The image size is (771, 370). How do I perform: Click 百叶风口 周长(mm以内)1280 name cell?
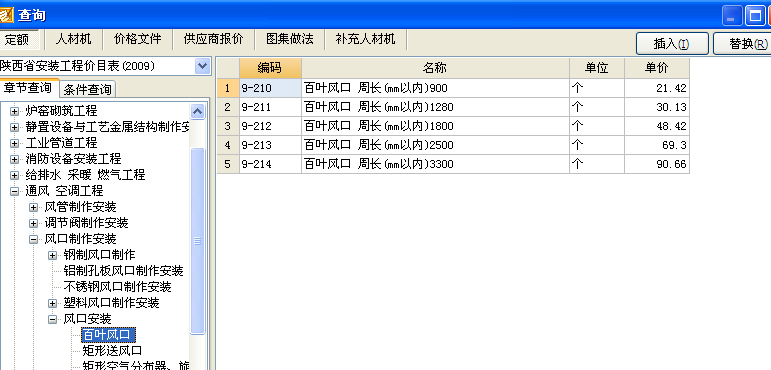point(435,107)
